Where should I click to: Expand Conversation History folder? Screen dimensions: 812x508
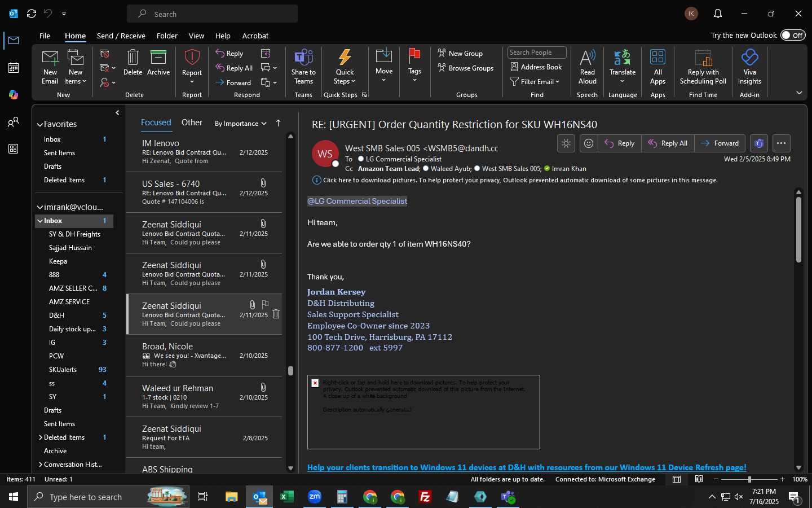click(41, 465)
